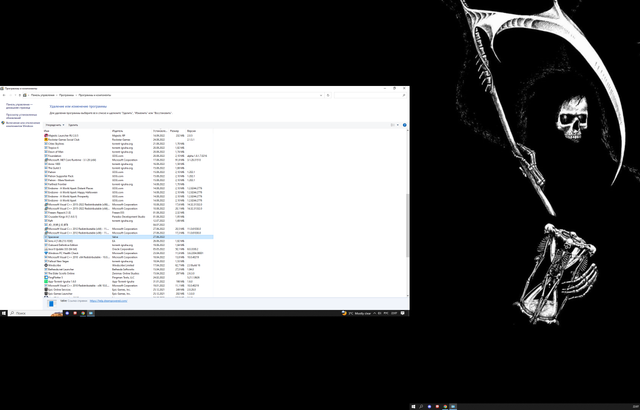The height and width of the screenshot is (410, 640).
Task: Click the Control Panel icon in inner taskbar
Action: (x=91, y=313)
